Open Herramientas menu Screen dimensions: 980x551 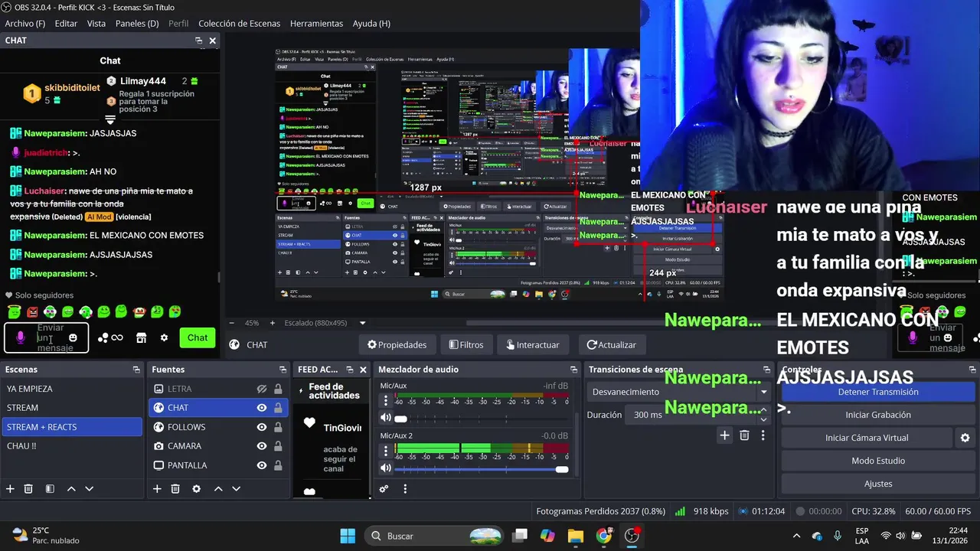(x=317, y=24)
